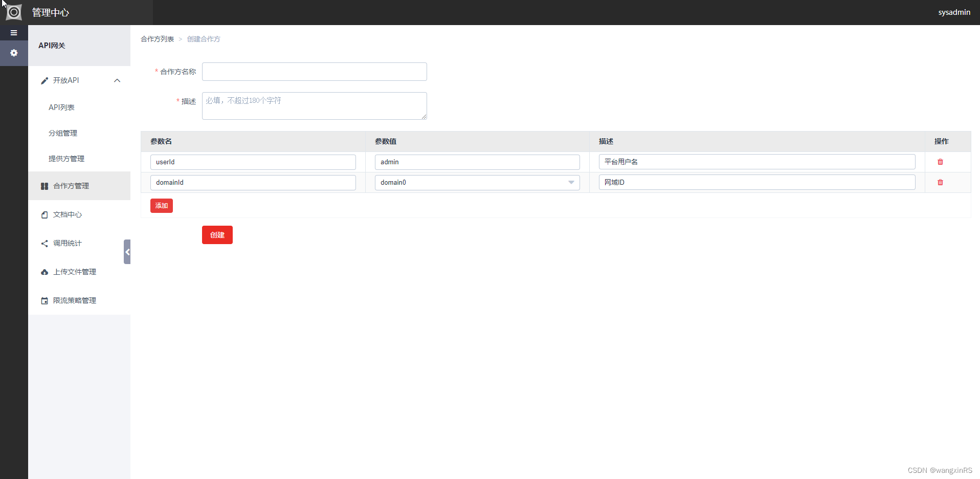
Task: Collapse the 开放API submenu chevron
Action: pos(117,80)
